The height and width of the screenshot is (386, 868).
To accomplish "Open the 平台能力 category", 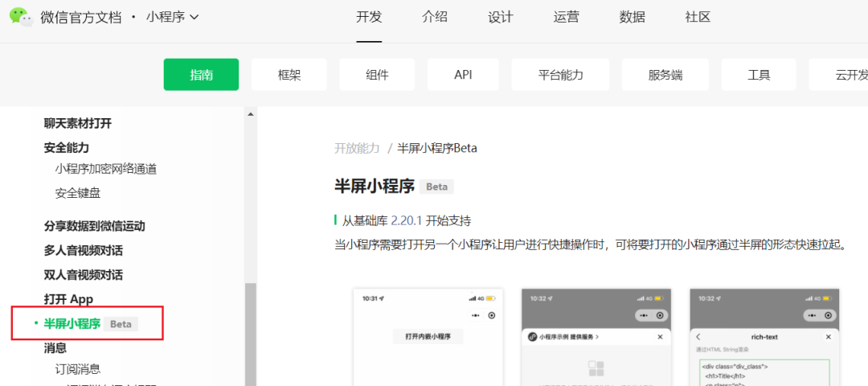I will (560, 75).
